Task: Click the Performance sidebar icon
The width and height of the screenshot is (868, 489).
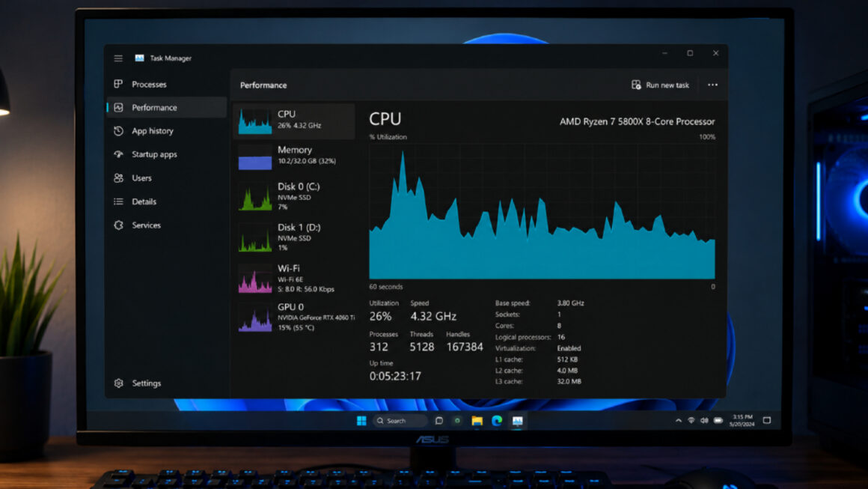Action: click(118, 107)
